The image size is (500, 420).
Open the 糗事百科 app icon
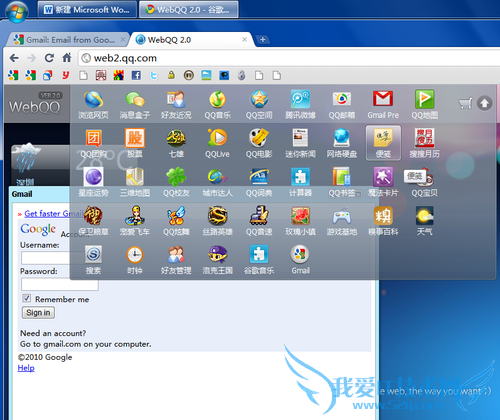coord(383,221)
